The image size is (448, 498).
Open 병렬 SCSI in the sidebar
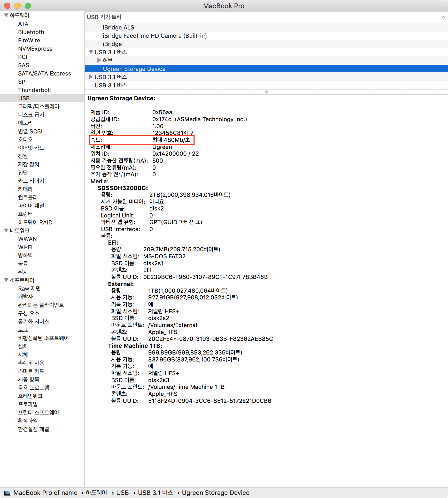30,131
